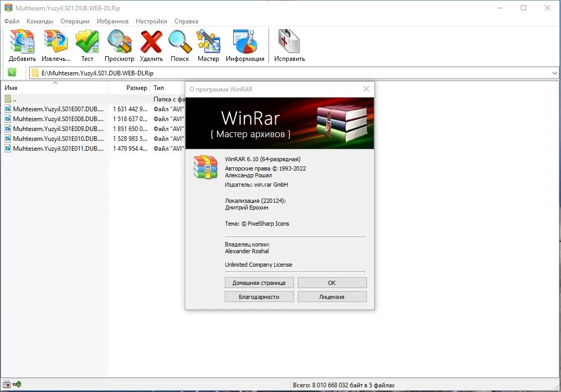Click the Удалить (Delete) toolbar icon
Image resolution: width=561 pixels, height=392 pixels.
point(151,41)
